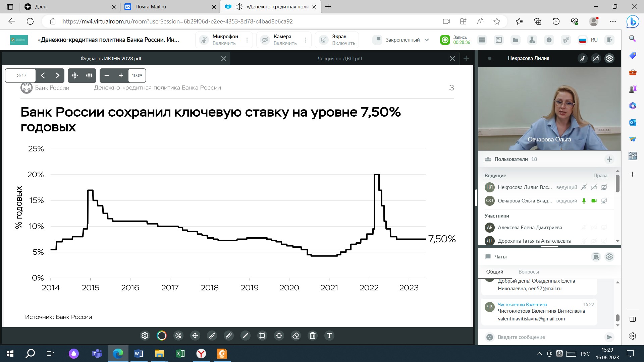This screenshot has width=644, height=362.
Task: Zoom in the PDF document
Action: pyautogui.click(x=121, y=75)
